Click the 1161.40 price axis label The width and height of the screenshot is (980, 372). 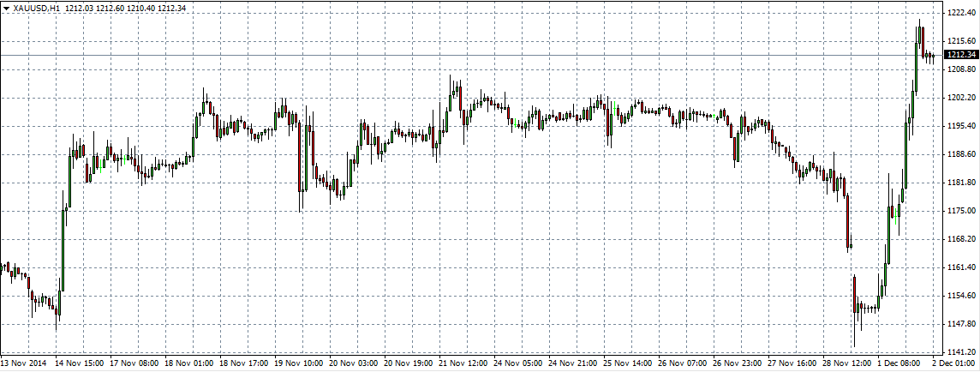[x=960, y=267]
